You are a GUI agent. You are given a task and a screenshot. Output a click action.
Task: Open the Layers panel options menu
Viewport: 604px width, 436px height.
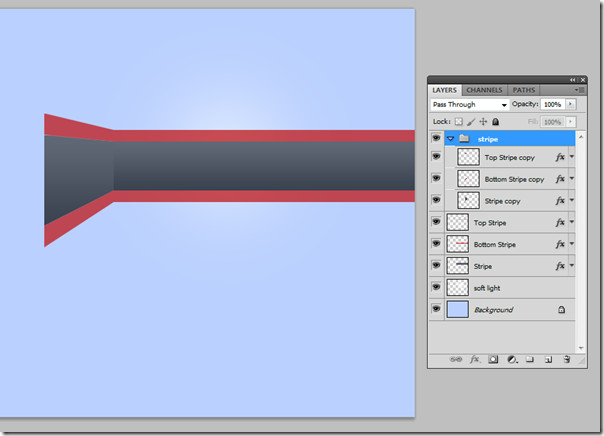(580, 90)
